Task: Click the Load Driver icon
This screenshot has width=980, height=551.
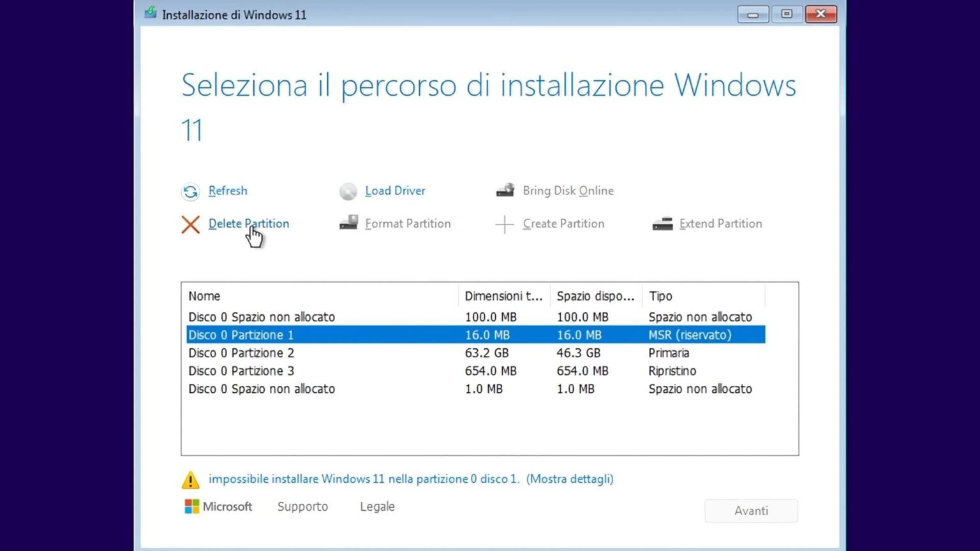Action: [x=348, y=191]
